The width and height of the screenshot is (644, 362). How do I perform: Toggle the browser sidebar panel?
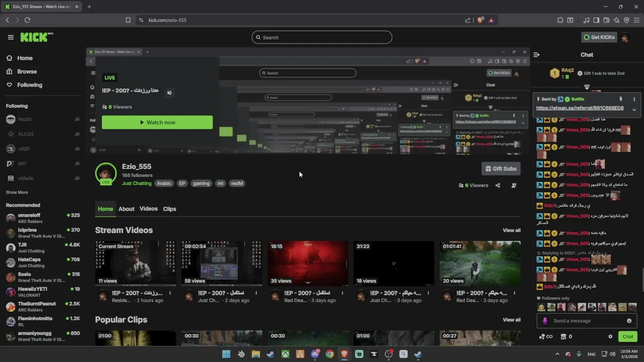click(x=596, y=20)
